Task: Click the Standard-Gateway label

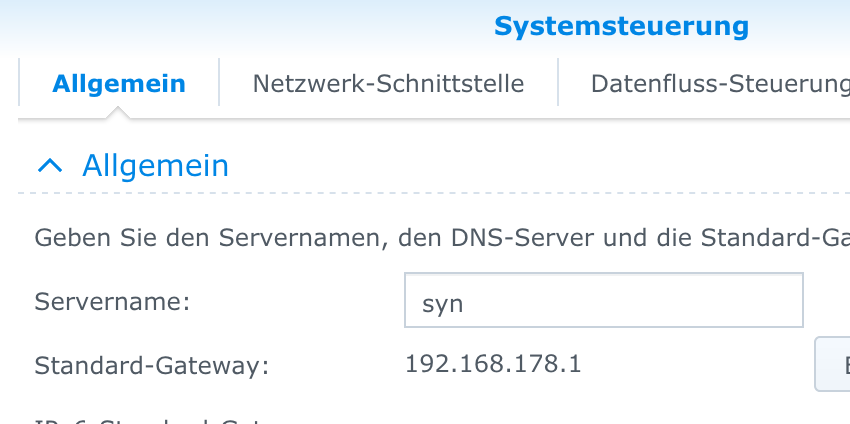Action: [152, 366]
